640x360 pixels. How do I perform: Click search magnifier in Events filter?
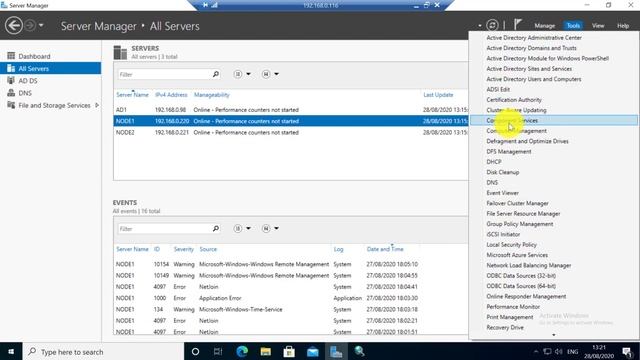click(x=216, y=228)
